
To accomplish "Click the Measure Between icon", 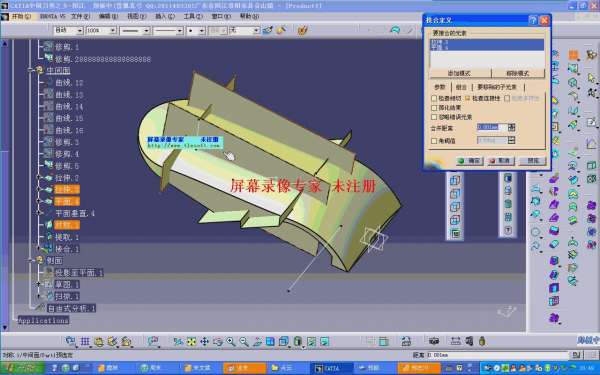I will click(x=455, y=341).
